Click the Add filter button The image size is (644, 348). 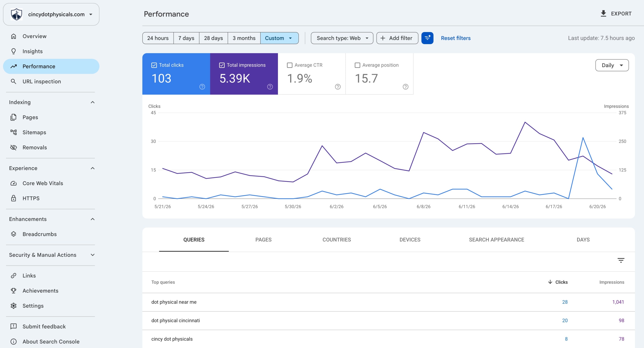point(397,38)
